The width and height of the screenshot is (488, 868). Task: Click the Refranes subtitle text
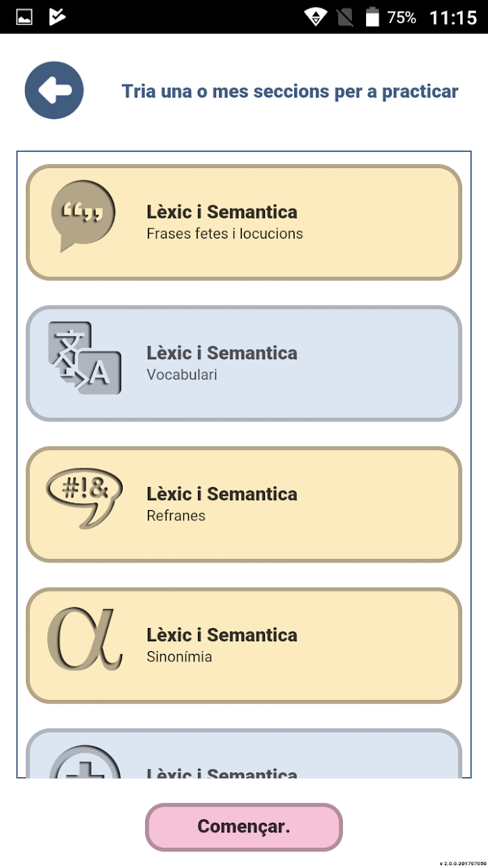pos(176,516)
